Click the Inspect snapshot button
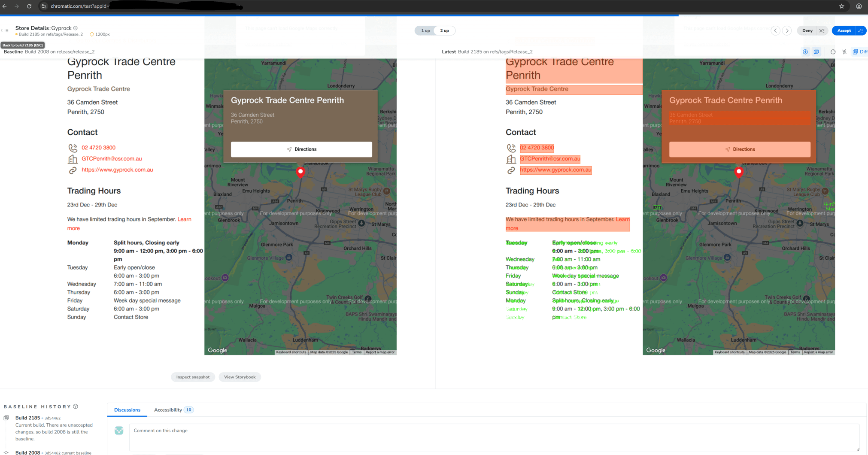Viewport: 868px width, 455px height. [x=193, y=376]
